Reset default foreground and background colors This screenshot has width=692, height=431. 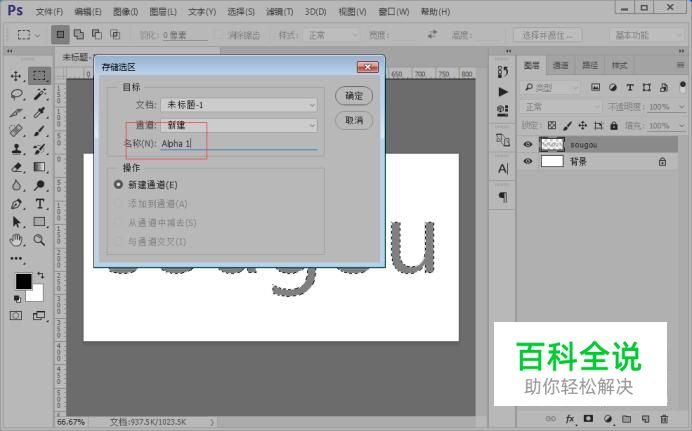click(17, 299)
